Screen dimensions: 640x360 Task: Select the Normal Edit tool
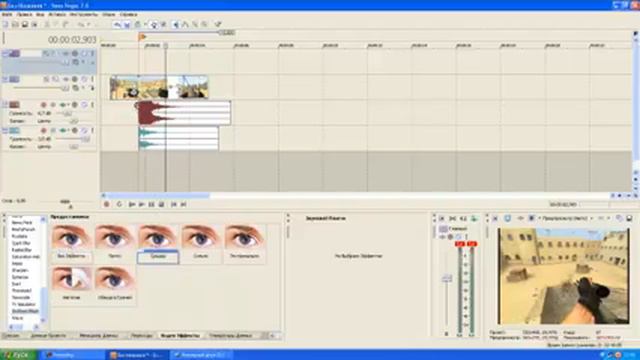[176, 25]
